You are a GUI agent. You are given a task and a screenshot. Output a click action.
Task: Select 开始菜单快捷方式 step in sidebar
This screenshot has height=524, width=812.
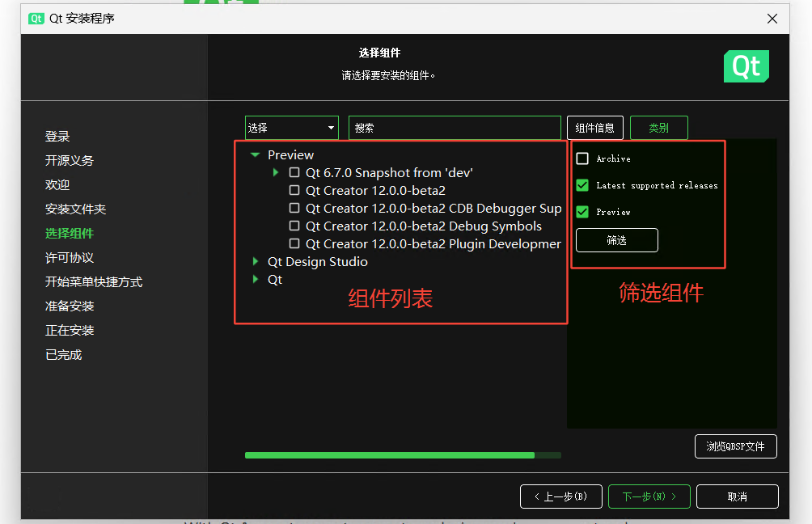click(x=94, y=281)
